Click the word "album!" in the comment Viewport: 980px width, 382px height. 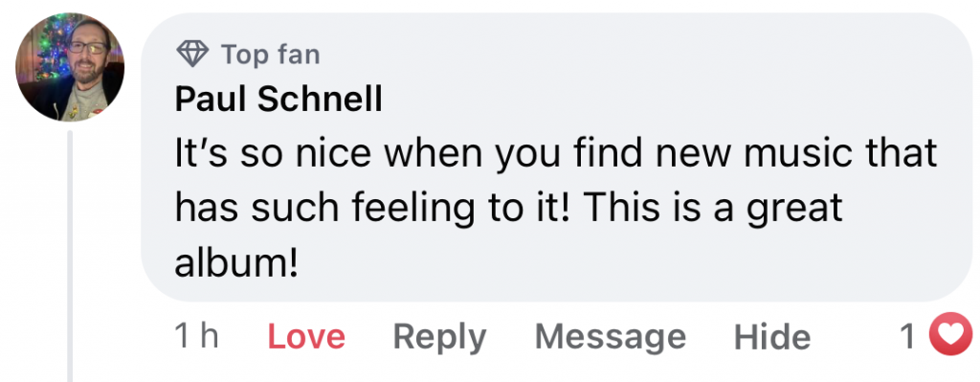[x=236, y=264]
